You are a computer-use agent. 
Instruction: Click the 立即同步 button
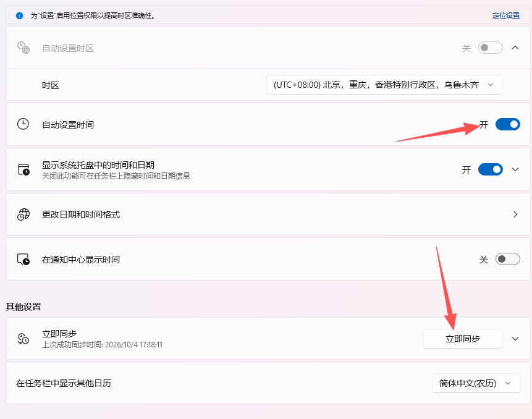pyautogui.click(x=462, y=339)
